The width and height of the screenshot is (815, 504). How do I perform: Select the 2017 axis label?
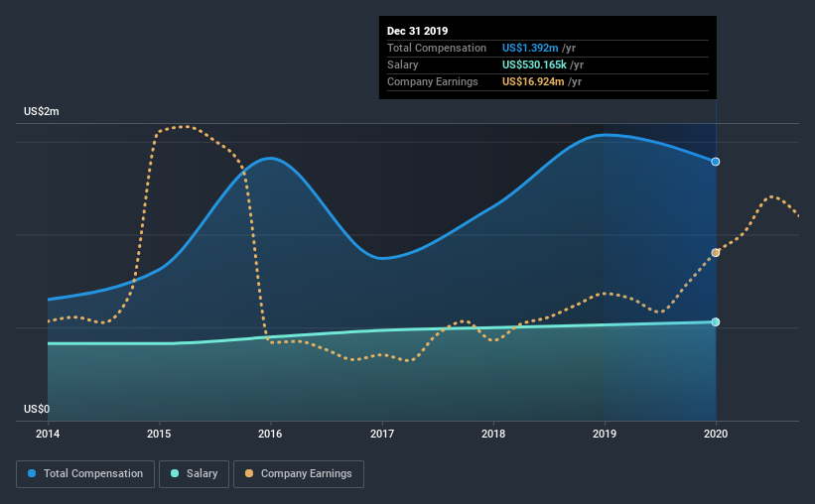(x=382, y=434)
